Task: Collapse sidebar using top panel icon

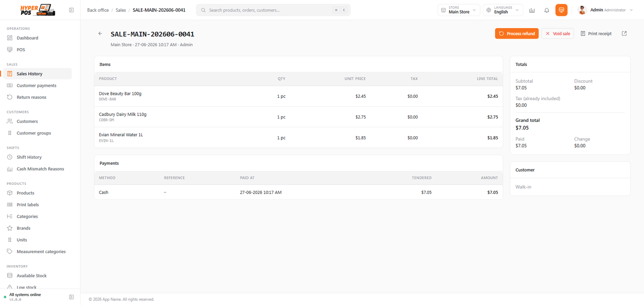Action: coord(71,10)
